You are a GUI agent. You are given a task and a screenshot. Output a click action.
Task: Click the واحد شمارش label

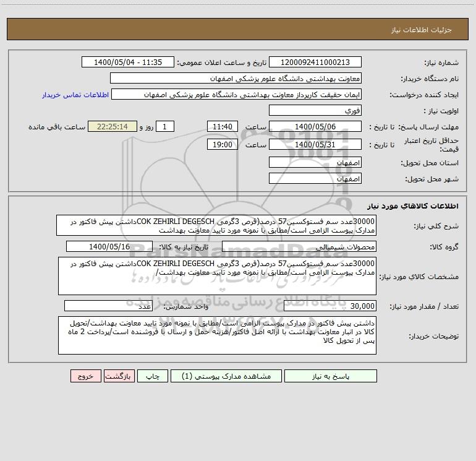click(186, 307)
